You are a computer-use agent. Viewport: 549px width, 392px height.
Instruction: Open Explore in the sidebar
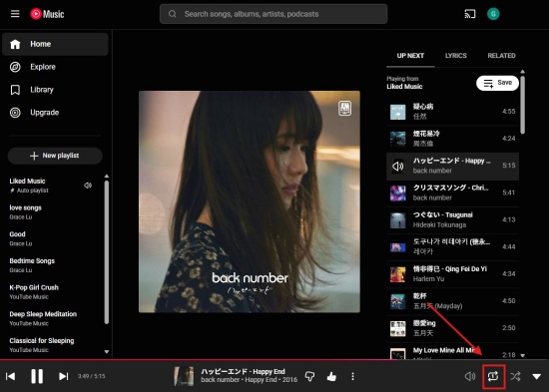[55, 67]
